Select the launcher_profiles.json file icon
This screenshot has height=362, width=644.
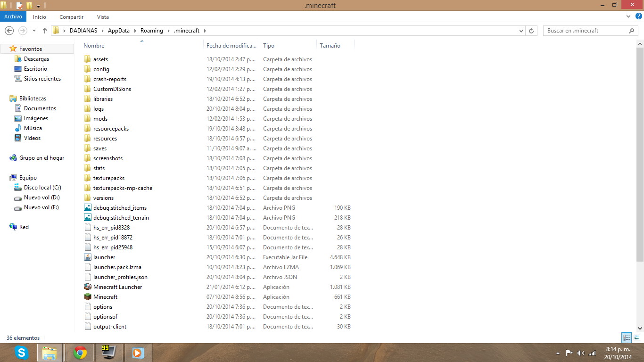pyautogui.click(x=88, y=277)
